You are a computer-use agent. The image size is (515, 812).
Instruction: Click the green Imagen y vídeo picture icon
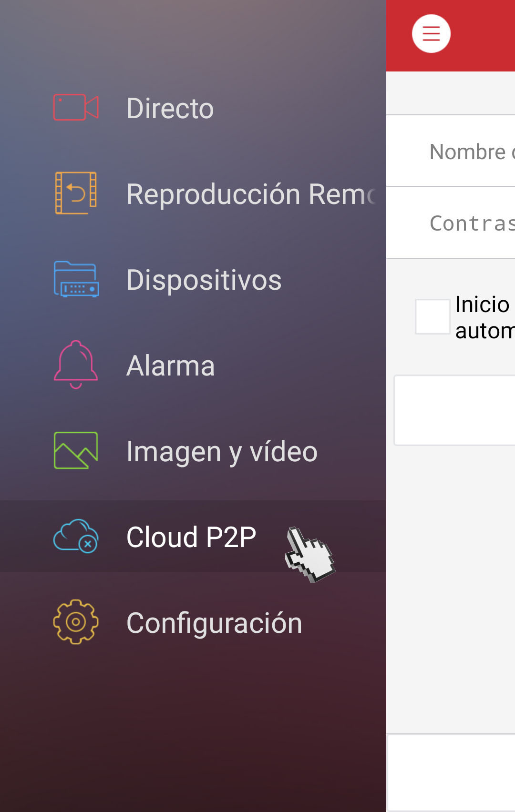[76, 450]
